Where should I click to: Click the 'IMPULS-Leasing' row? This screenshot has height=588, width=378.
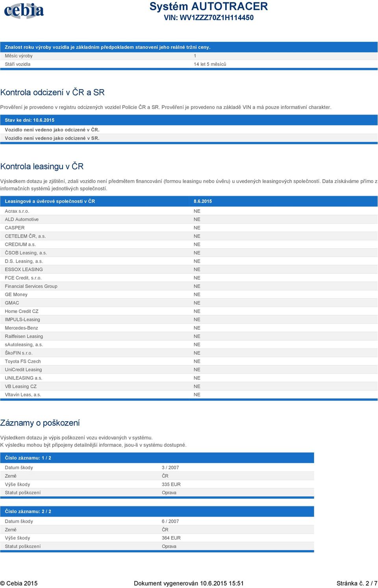189,319
